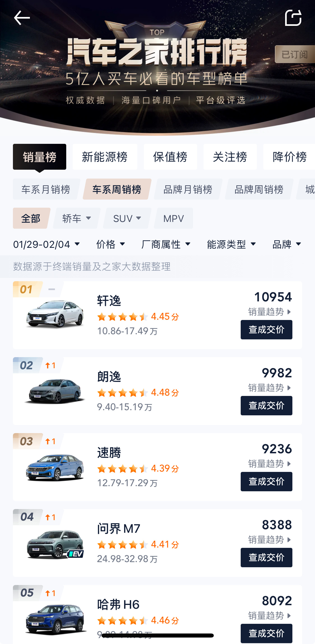Viewport: 315px width, 644px height.
Task: Choose the MPV vehicle type filter
Action: (174, 218)
